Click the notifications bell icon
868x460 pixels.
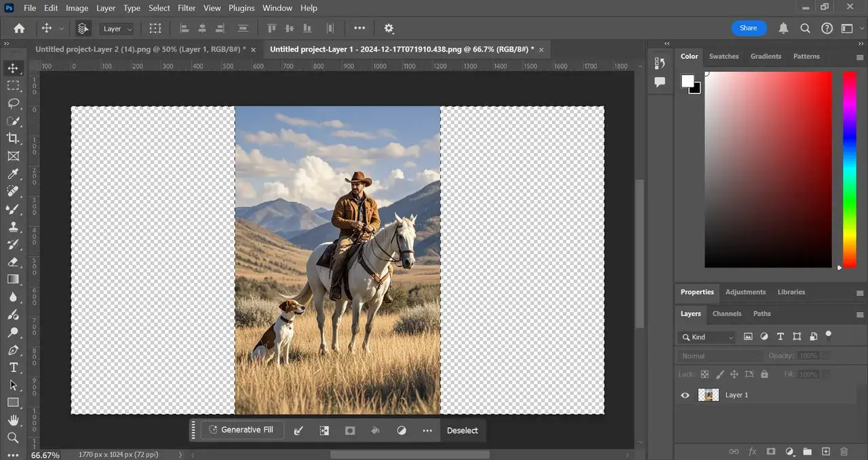pyautogui.click(x=783, y=28)
